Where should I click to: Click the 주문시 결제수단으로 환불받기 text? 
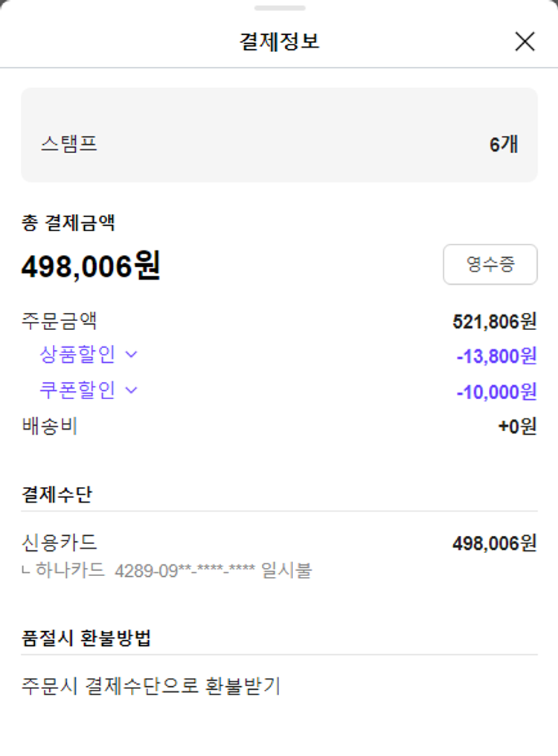(x=151, y=685)
